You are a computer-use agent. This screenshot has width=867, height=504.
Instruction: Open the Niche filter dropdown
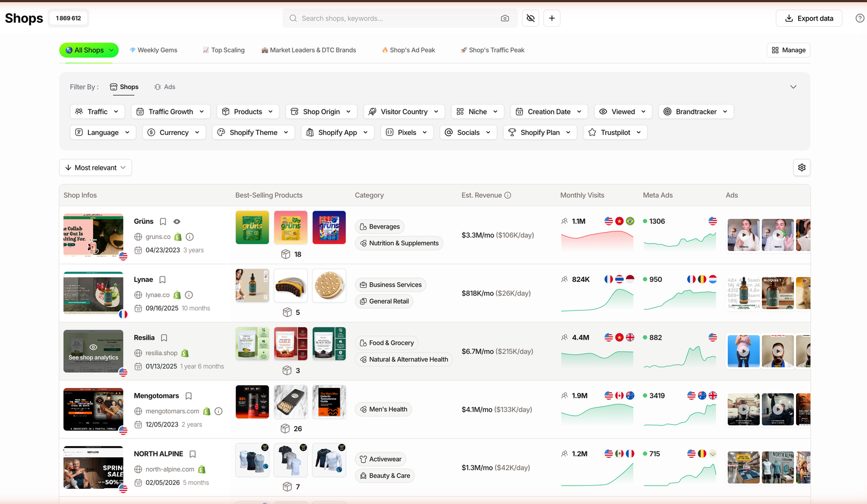[477, 112]
